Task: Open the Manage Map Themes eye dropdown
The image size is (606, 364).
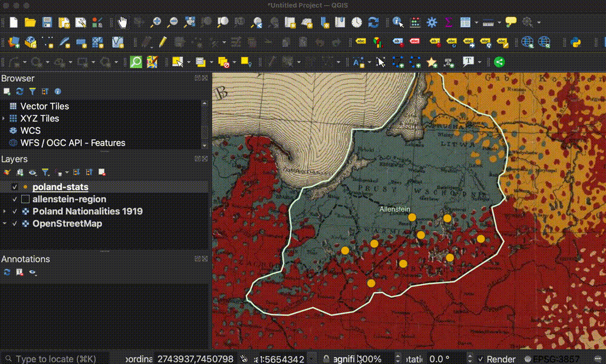Action: pos(33,173)
